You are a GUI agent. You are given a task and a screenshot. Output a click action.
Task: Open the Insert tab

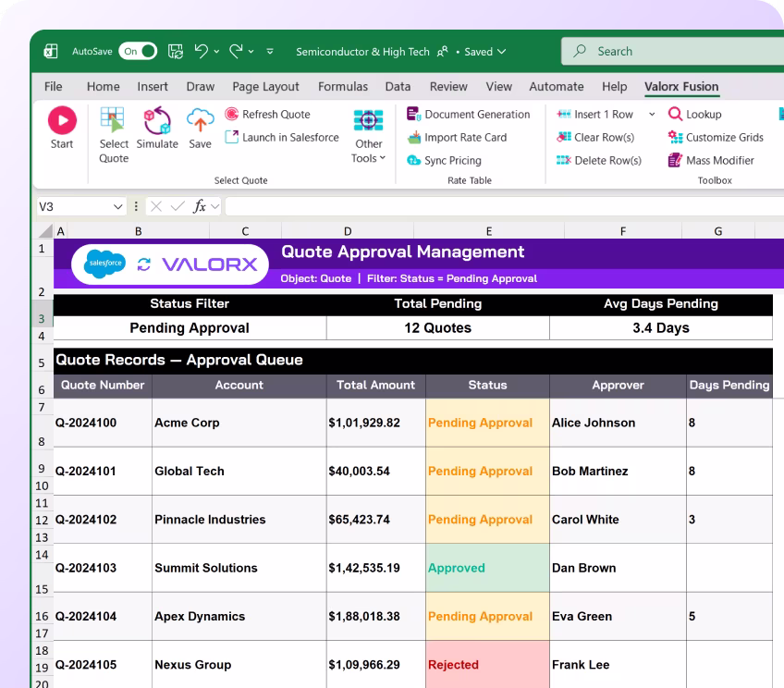tap(153, 87)
